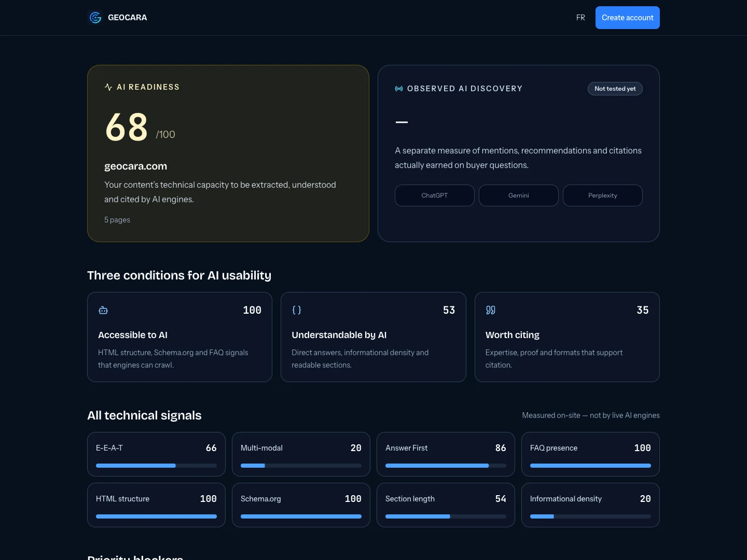This screenshot has width=747, height=560.
Task: Open the Worth citing card
Action: [x=567, y=337]
